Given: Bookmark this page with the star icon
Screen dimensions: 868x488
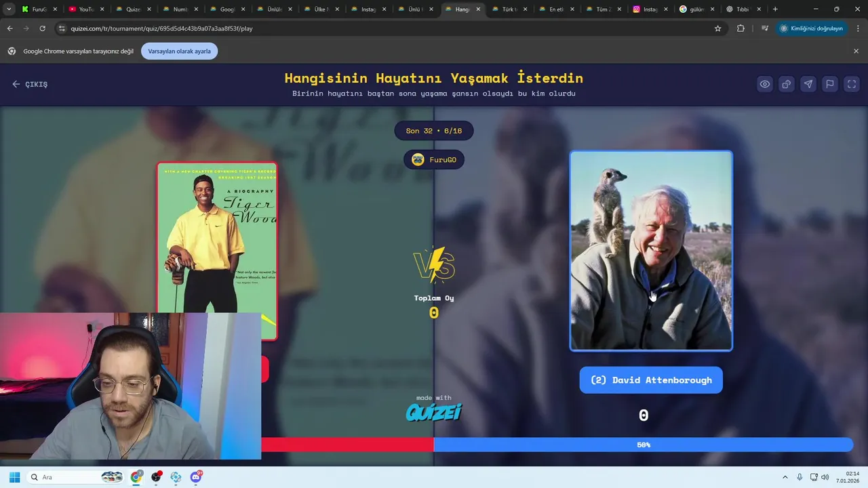Looking at the screenshot, I should pyautogui.click(x=717, y=28).
